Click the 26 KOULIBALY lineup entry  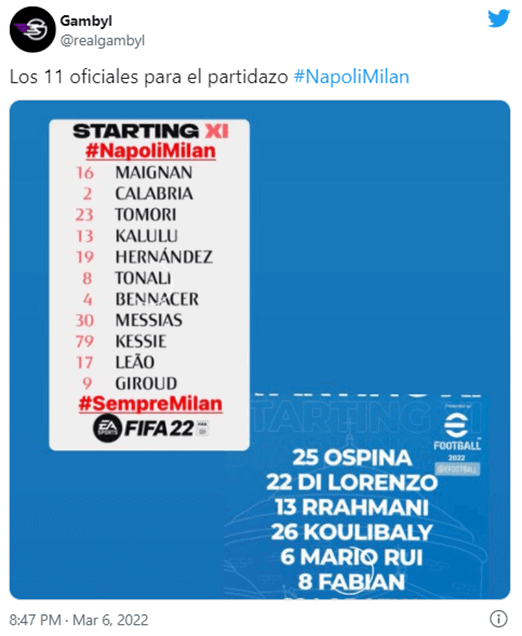(352, 532)
